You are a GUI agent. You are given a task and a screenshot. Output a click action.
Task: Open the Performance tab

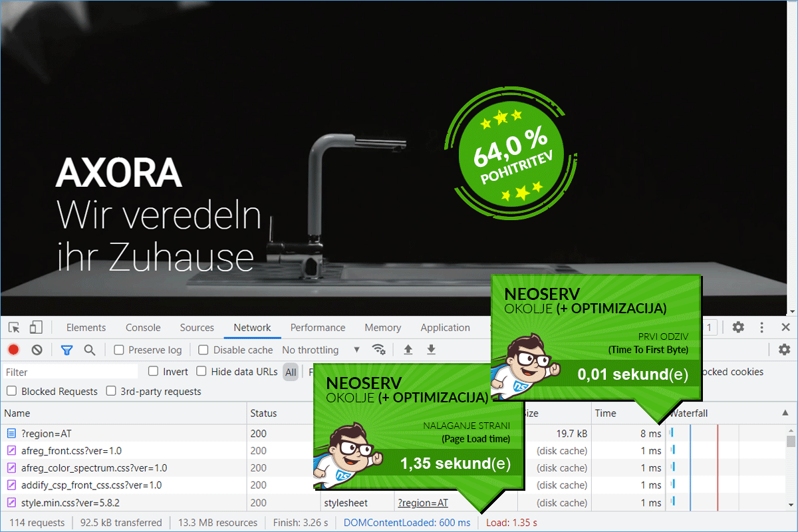click(x=318, y=327)
